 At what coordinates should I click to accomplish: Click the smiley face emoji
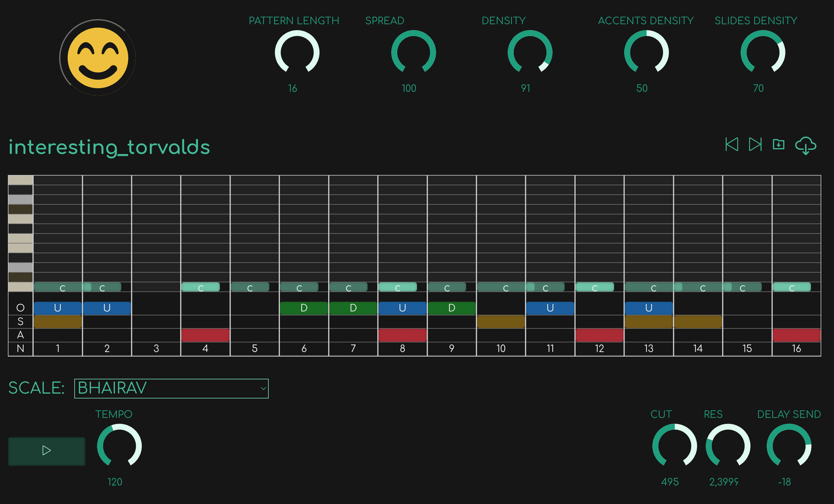coord(97,58)
